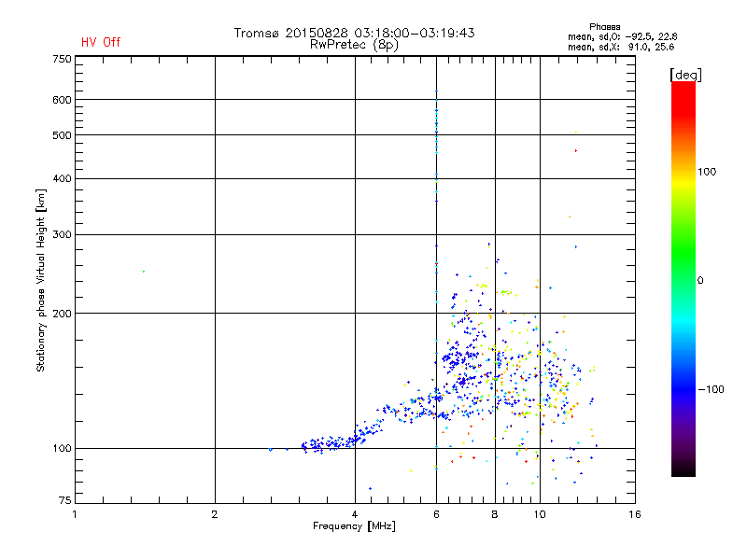The height and width of the screenshot is (560, 747).
Task: Click the 'mean, sd,X: 91.0, 25.6' line
Action: coord(621,47)
